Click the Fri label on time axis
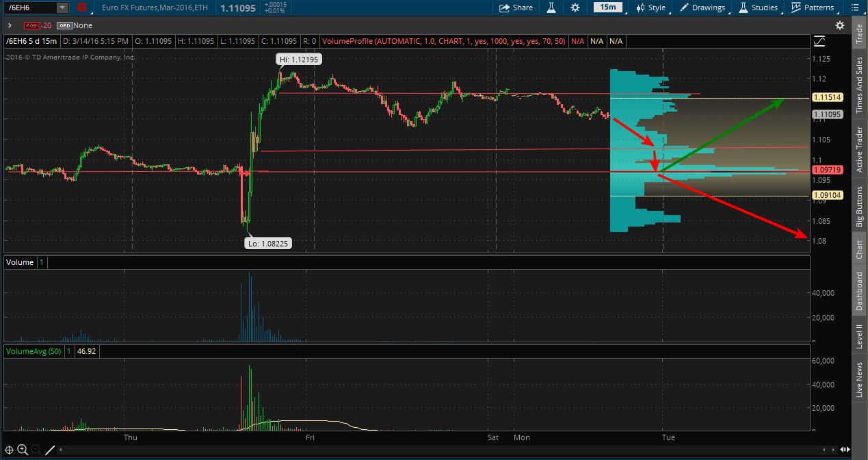 click(311, 437)
